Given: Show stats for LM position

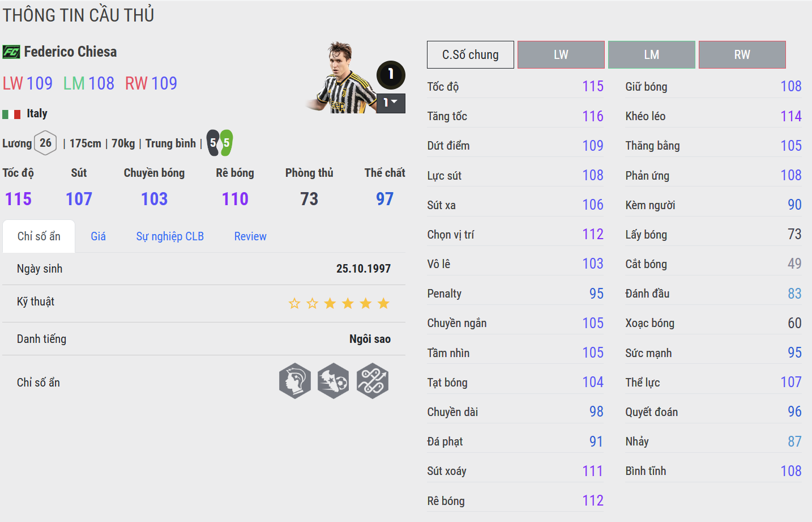Looking at the screenshot, I should click(x=652, y=55).
